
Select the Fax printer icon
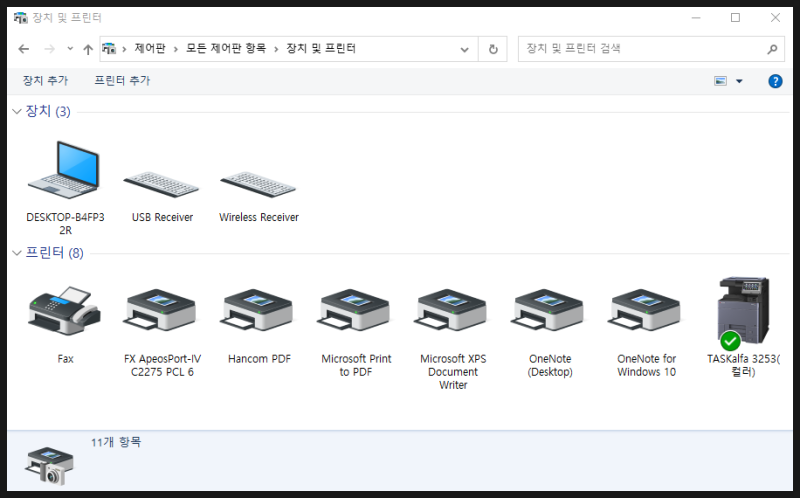[x=64, y=311]
